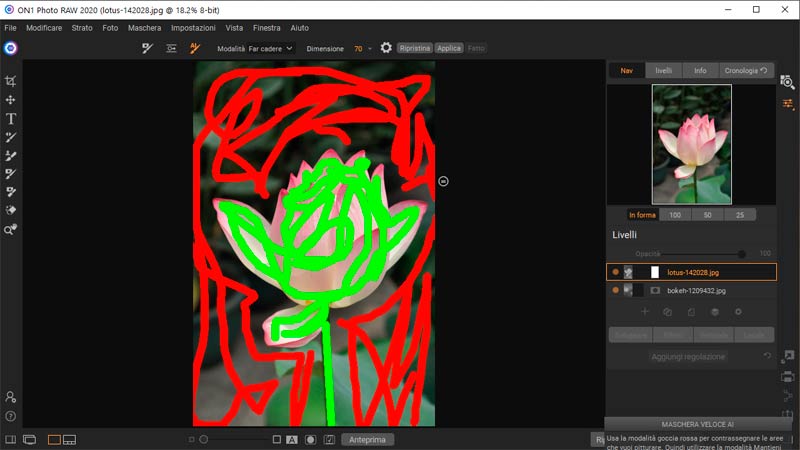Click the Applica button
The width and height of the screenshot is (800, 450).
(449, 48)
